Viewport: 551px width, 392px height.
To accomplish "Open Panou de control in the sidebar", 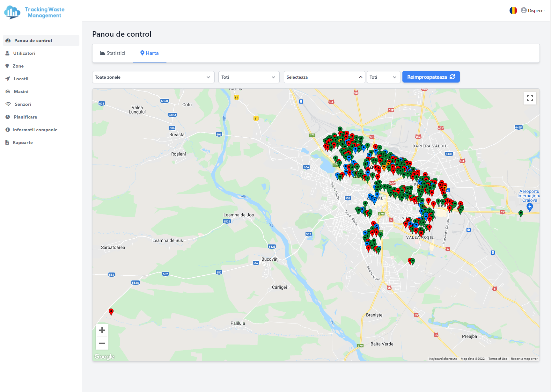I will coord(41,40).
